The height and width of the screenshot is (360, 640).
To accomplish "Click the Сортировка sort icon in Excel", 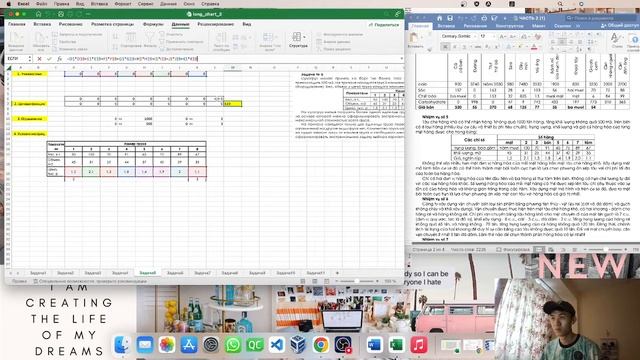I will [131, 39].
